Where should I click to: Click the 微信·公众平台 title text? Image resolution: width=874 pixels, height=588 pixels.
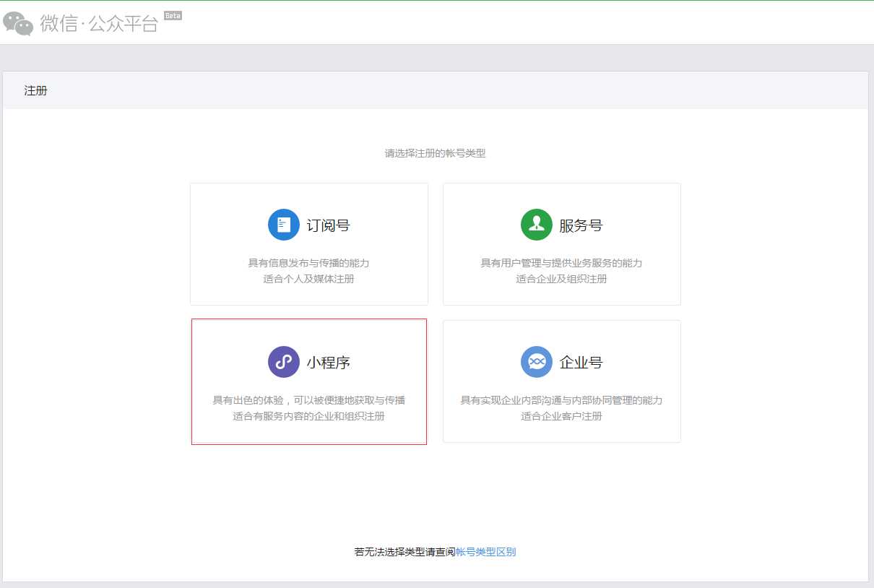pos(99,23)
